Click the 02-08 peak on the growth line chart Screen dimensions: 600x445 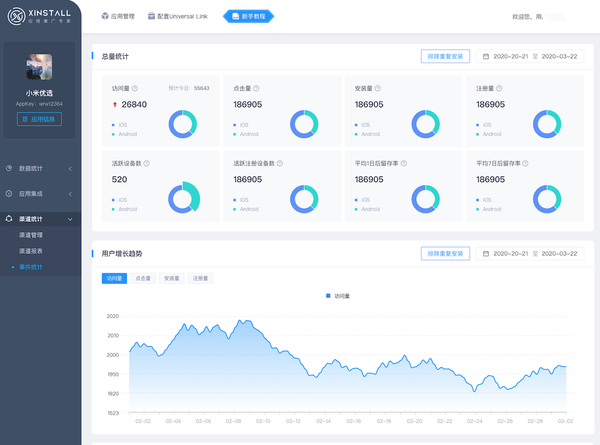pyautogui.click(x=240, y=321)
